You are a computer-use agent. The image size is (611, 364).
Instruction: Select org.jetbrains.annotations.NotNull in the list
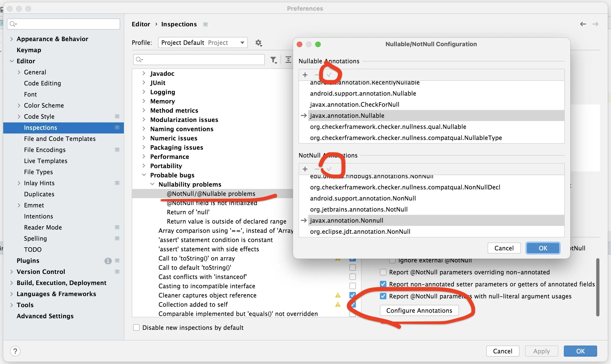[358, 209]
